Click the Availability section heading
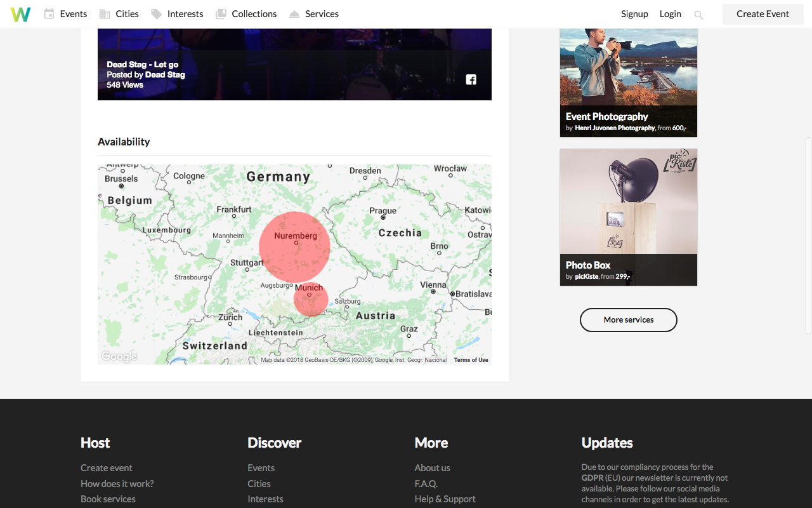 pyautogui.click(x=124, y=142)
